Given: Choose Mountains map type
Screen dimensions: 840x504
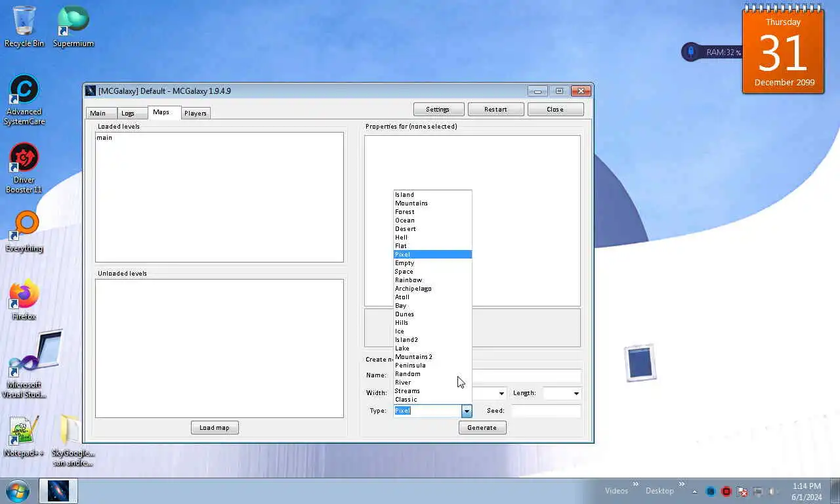Looking at the screenshot, I should click(x=432, y=203).
